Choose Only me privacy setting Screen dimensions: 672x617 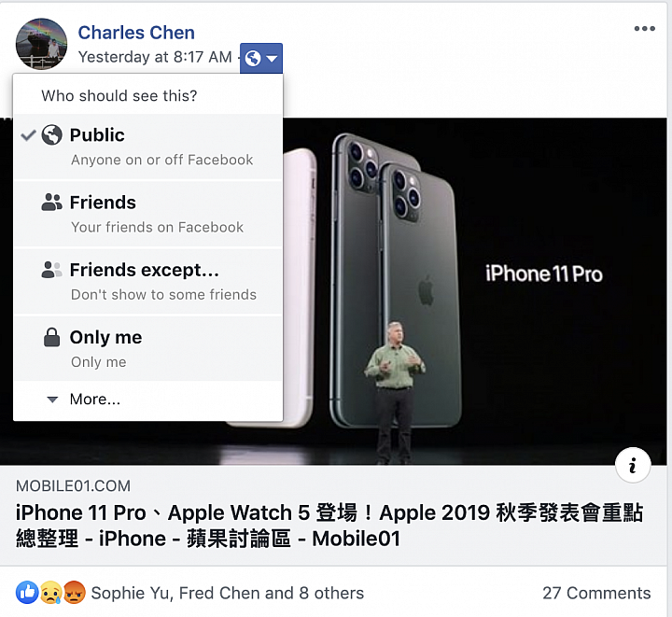click(x=147, y=349)
